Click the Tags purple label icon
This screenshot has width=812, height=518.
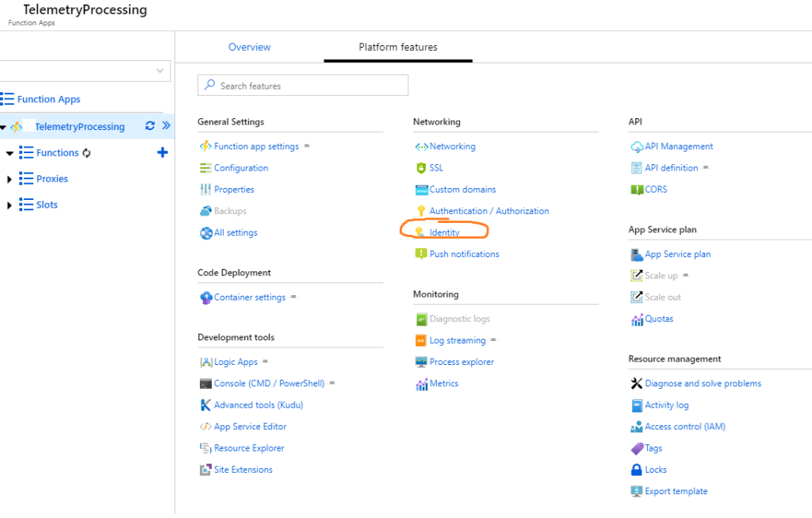pyautogui.click(x=637, y=448)
